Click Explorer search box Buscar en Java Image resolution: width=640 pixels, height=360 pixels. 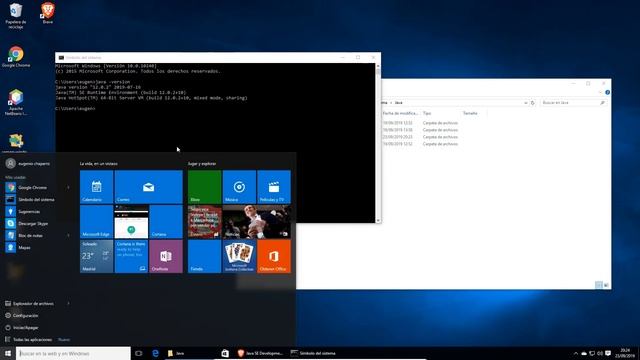tap(572, 103)
